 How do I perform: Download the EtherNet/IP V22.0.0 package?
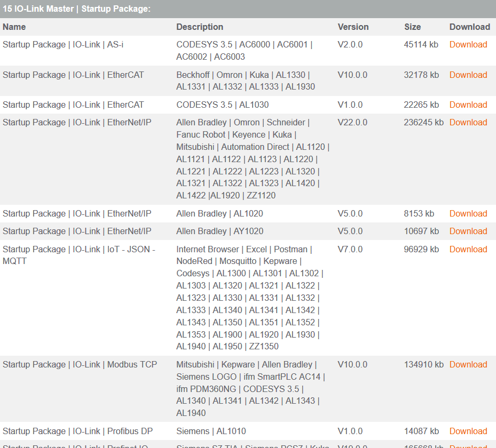468,123
